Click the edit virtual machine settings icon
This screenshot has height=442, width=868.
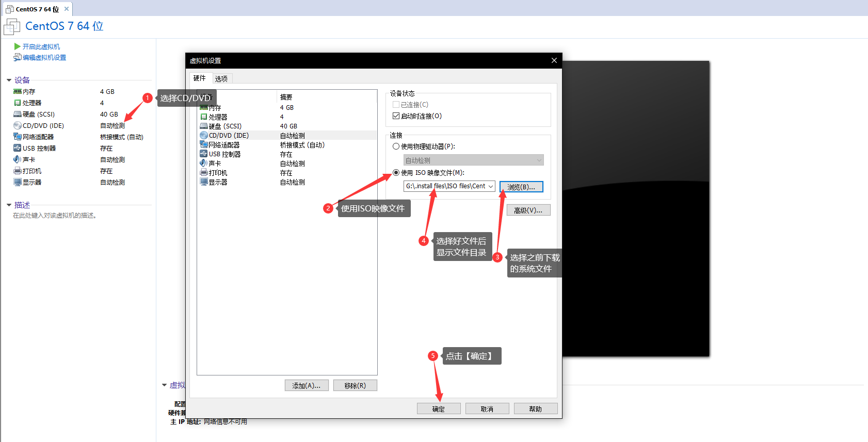pos(17,57)
